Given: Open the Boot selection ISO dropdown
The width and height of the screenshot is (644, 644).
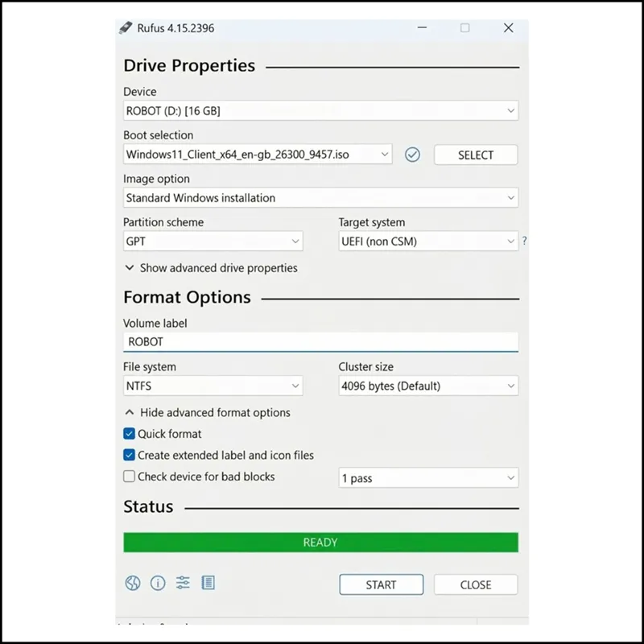Looking at the screenshot, I should pos(258,155).
